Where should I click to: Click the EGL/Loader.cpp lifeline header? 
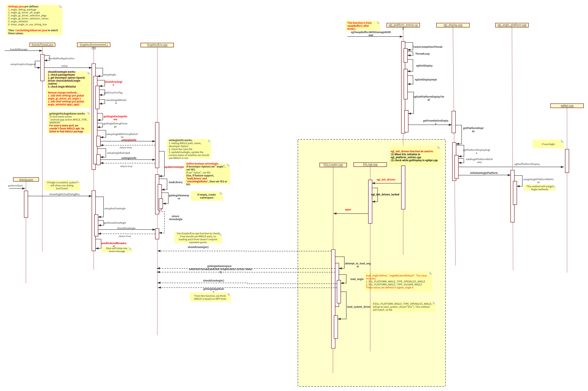[x=333, y=165]
